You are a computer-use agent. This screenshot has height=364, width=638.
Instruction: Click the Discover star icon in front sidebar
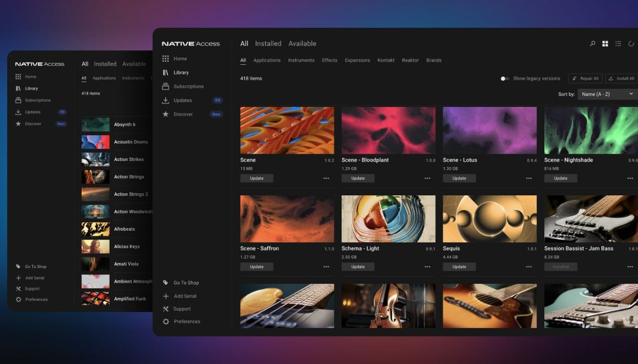coord(166,114)
